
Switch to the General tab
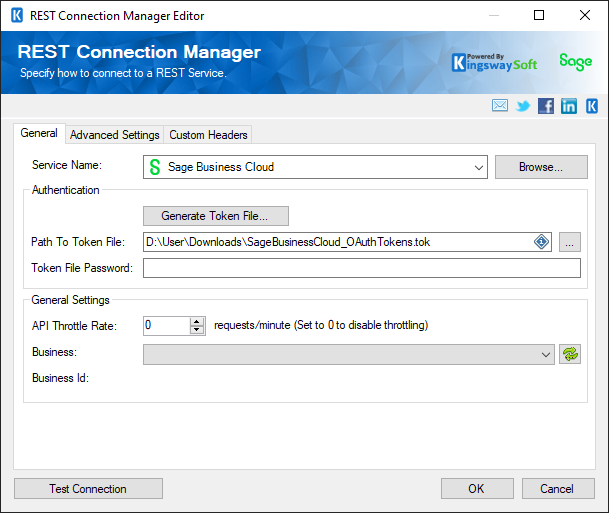click(39, 133)
